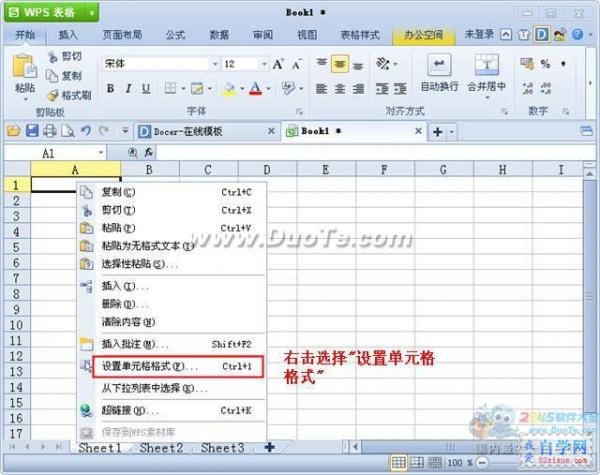This screenshot has width=600, height=475.
Task: Choose Hyperlink (超链接) from context menu
Action: pyautogui.click(x=171, y=410)
